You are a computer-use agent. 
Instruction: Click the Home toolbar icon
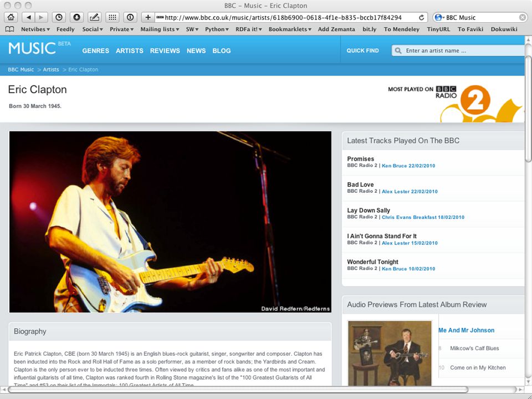pos(11,17)
